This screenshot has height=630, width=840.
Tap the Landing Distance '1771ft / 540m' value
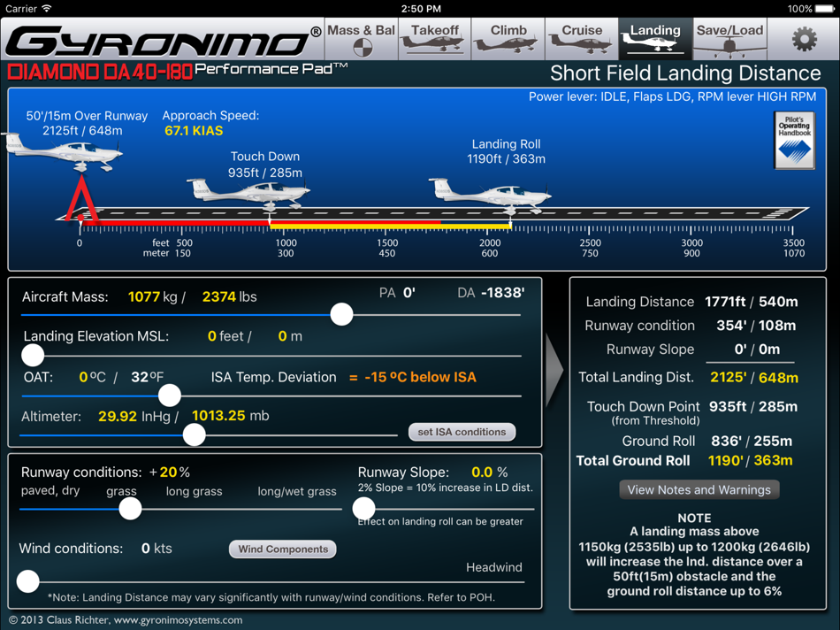751,302
